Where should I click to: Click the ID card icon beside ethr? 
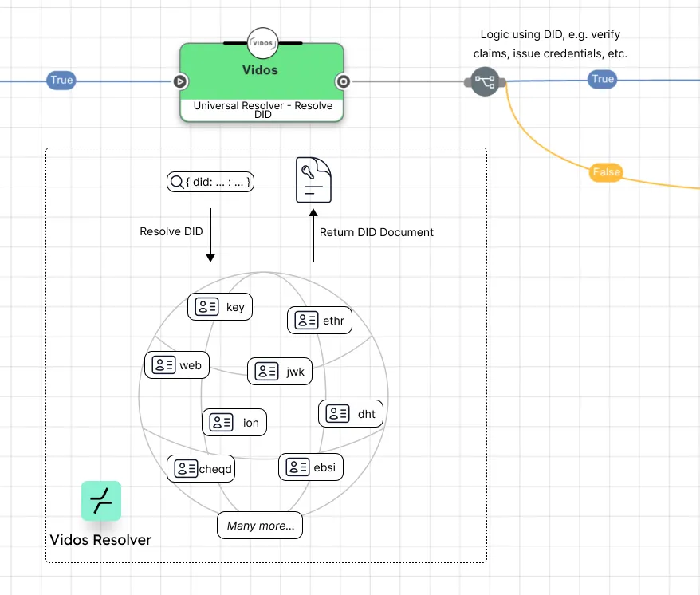click(x=306, y=320)
